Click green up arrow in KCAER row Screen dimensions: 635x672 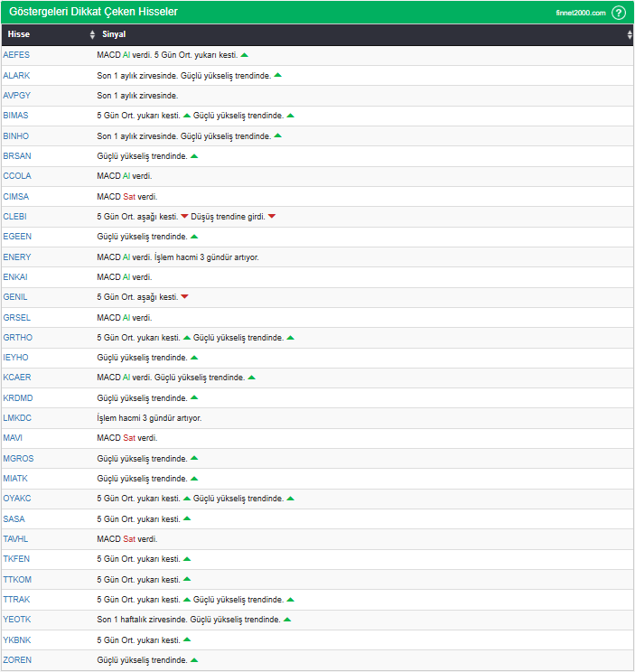click(251, 378)
